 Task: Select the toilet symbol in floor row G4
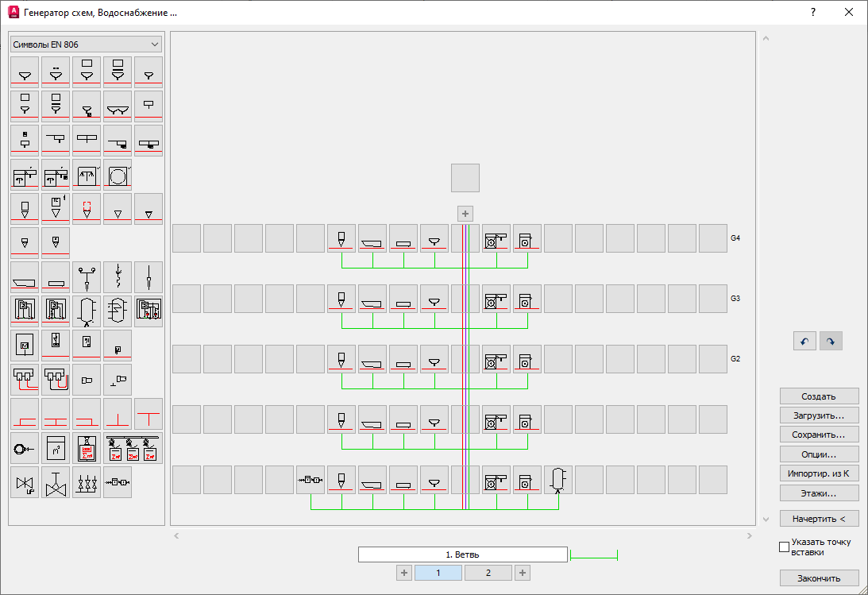[x=341, y=238]
